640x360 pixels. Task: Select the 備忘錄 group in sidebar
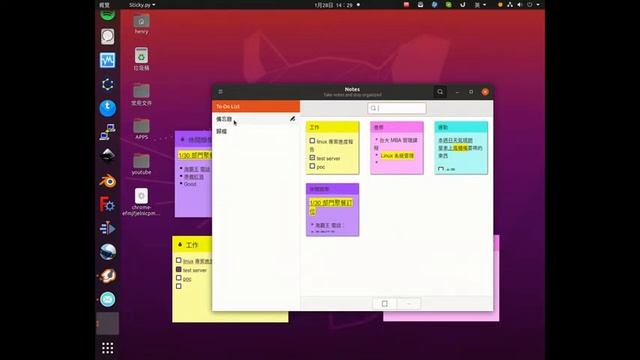[256, 119]
